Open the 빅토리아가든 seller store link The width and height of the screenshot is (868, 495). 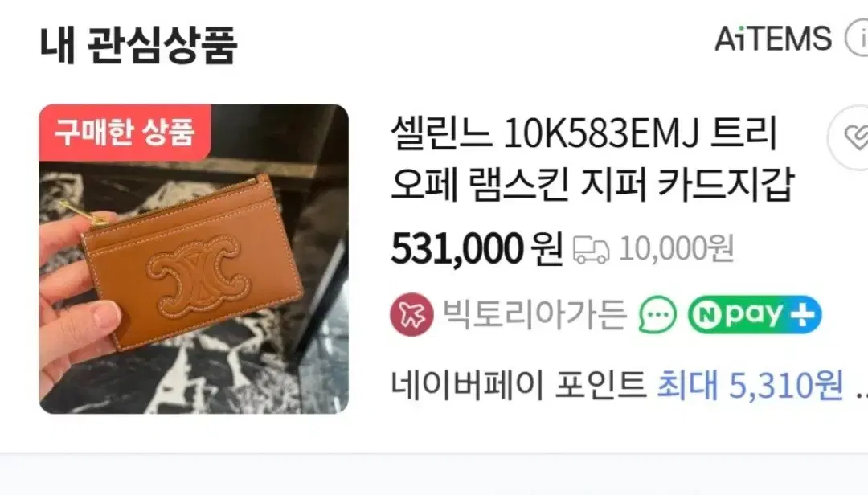coord(534,314)
